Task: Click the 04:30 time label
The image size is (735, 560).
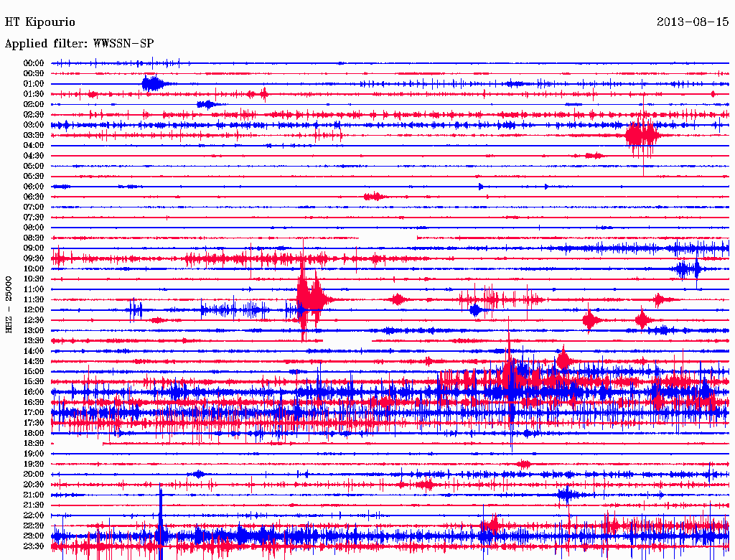Action: (x=34, y=156)
